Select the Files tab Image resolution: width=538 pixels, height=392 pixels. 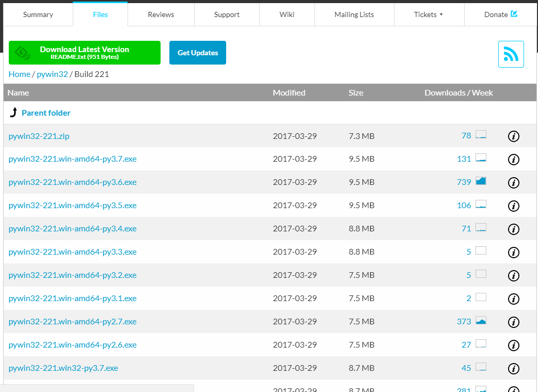click(100, 14)
